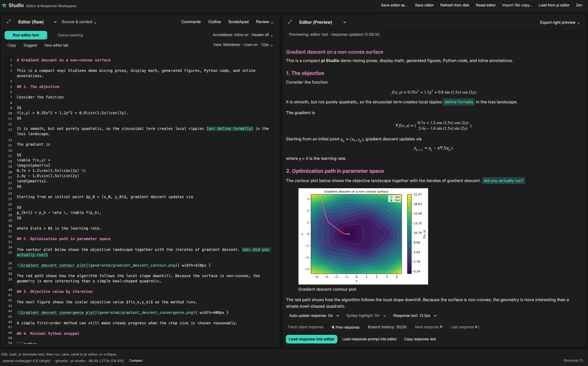This screenshot has width=588, height=366.
Task: Click preview heading '2. Optimization path in parameter space'
Action: pyautogui.click(x=335, y=171)
